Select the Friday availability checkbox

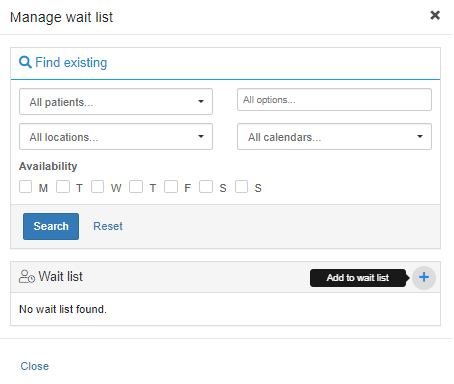(171, 187)
